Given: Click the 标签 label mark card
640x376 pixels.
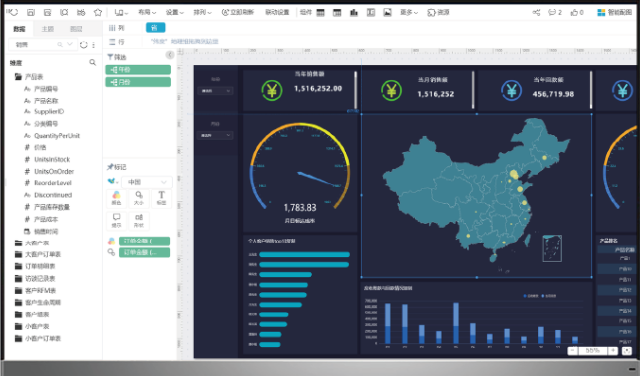Looking at the screenshot, I should tap(162, 198).
